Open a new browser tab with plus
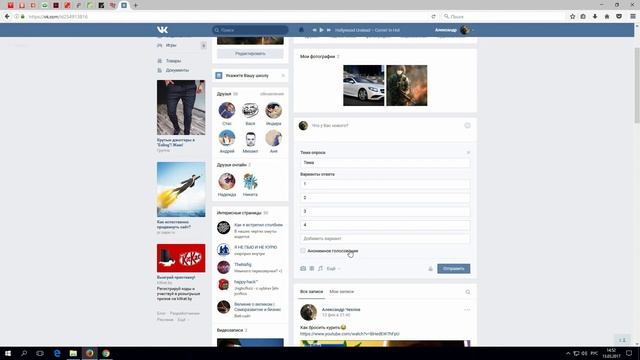640x360 pixels. point(136,5)
